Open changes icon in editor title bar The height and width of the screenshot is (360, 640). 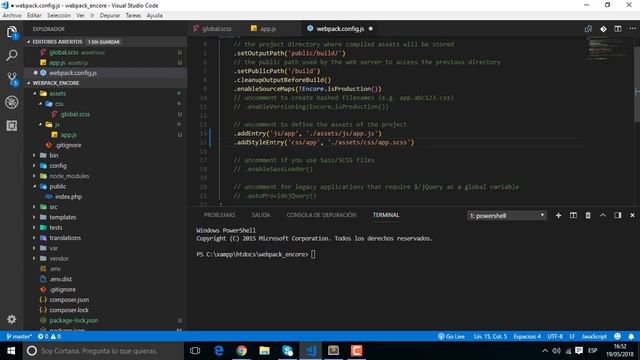tap(588, 29)
